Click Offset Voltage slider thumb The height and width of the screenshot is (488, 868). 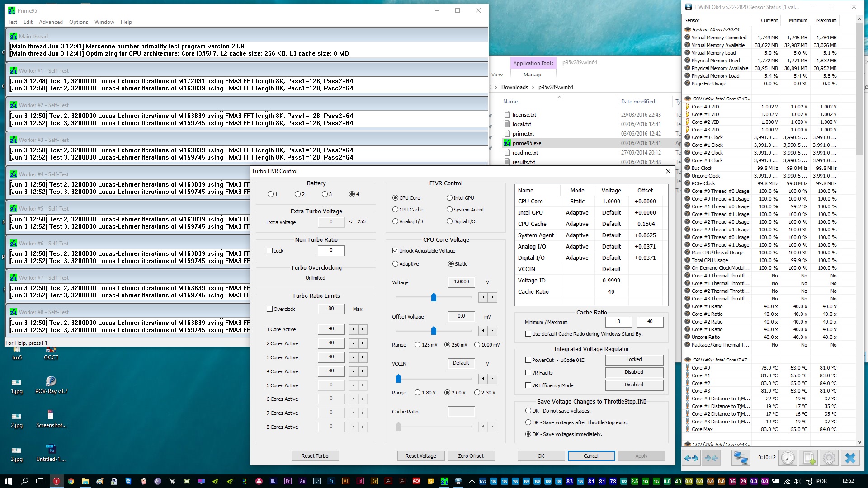[434, 331]
